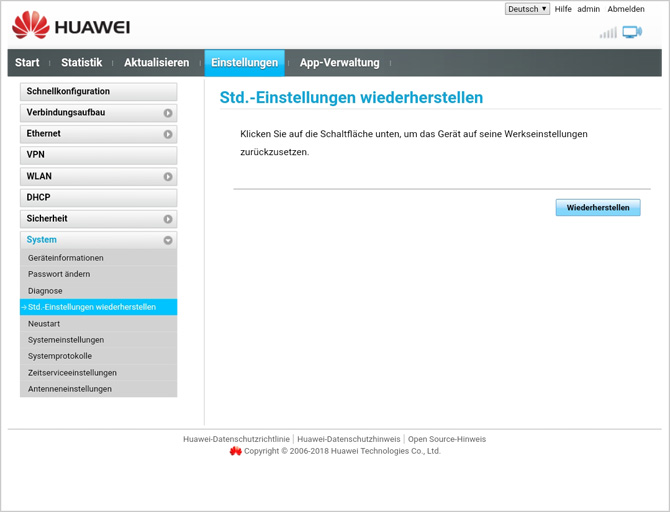
Task: Click the signal strength bars icon
Action: point(608,32)
